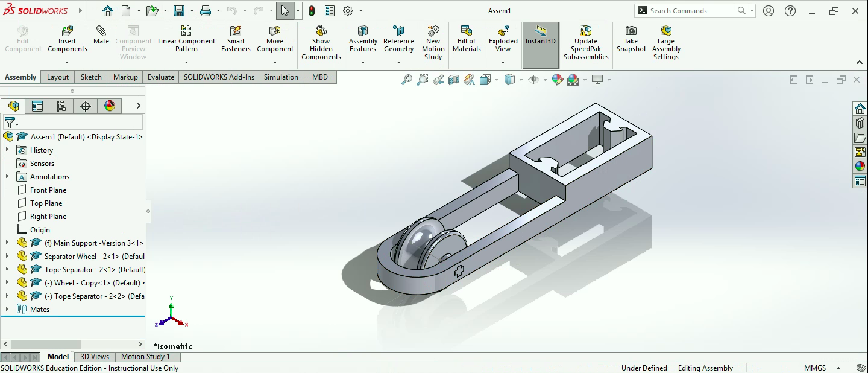This screenshot has width=868, height=373.
Task: Switch to the 3D Views tab
Action: (x=95, y=357)
